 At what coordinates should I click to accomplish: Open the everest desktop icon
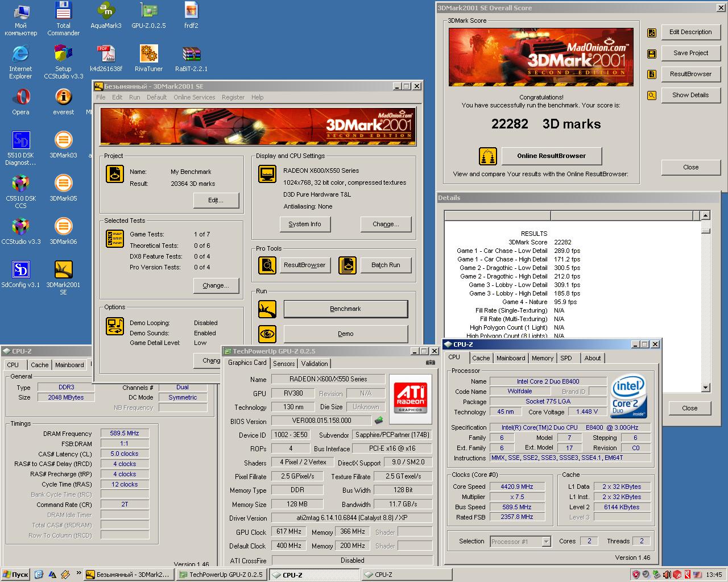[x=63, y=101]
